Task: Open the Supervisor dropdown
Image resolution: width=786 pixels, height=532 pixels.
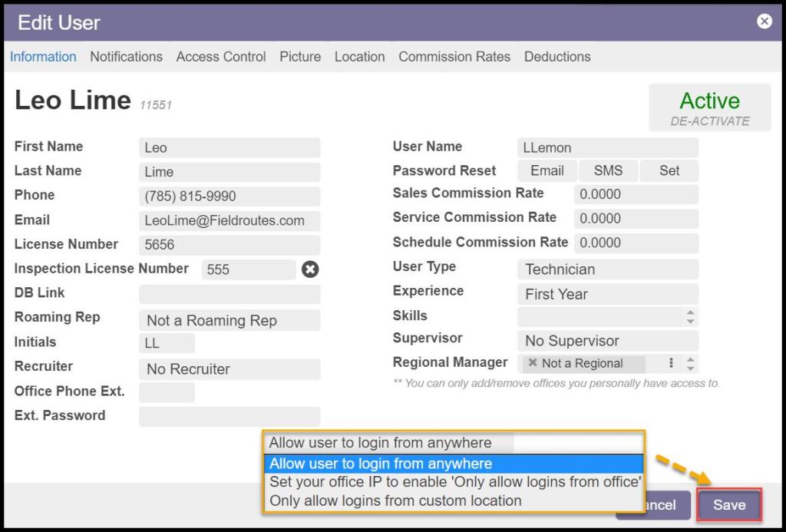Action: coord(607,341)
